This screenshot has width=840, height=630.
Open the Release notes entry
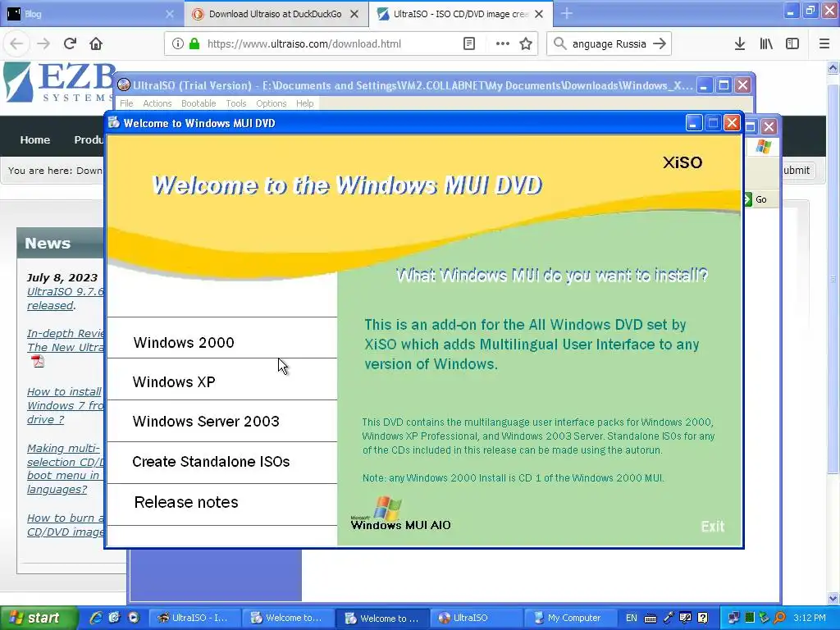pyautogui.click(x=186, y=503)
